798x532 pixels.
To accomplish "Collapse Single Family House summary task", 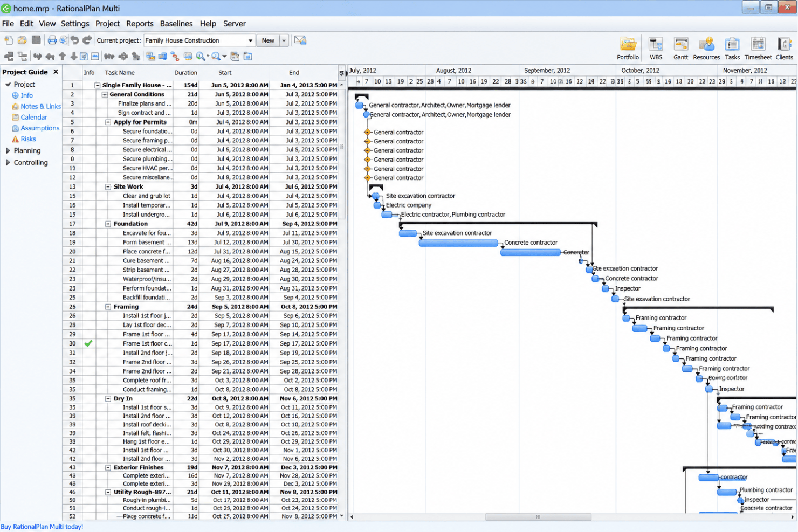I will [x=98, y=85].
